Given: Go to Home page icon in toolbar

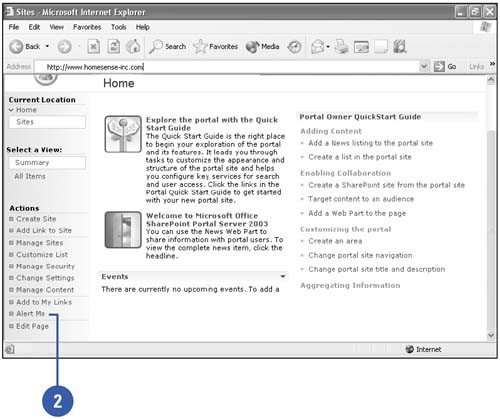Looking at the screenshot, I should pyautogui.click(x=133, y=46).
